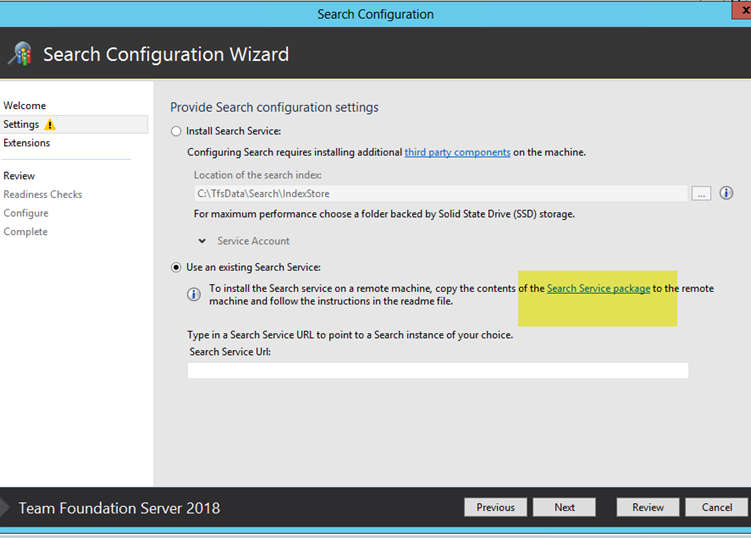The height and width of the screenshot is (538, 751).
Task: Click the Review button in footer
Action: tap(648, 507)
